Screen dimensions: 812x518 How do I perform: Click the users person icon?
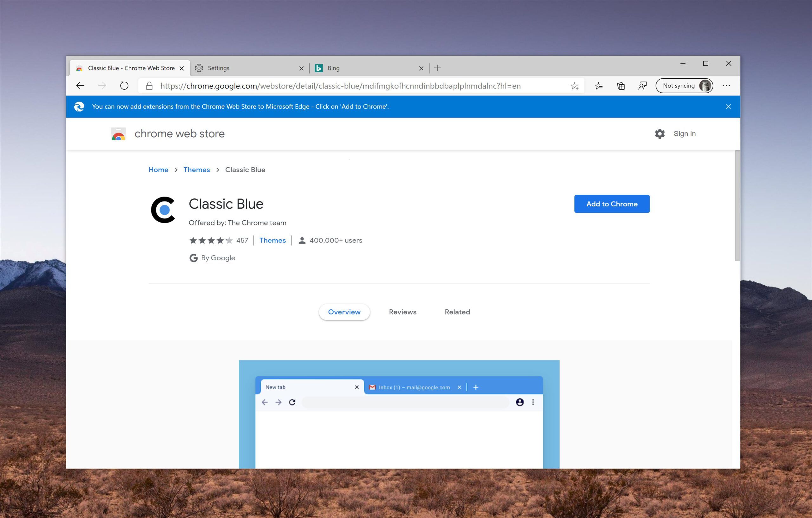pyautogui.click(x=302, y=240)
